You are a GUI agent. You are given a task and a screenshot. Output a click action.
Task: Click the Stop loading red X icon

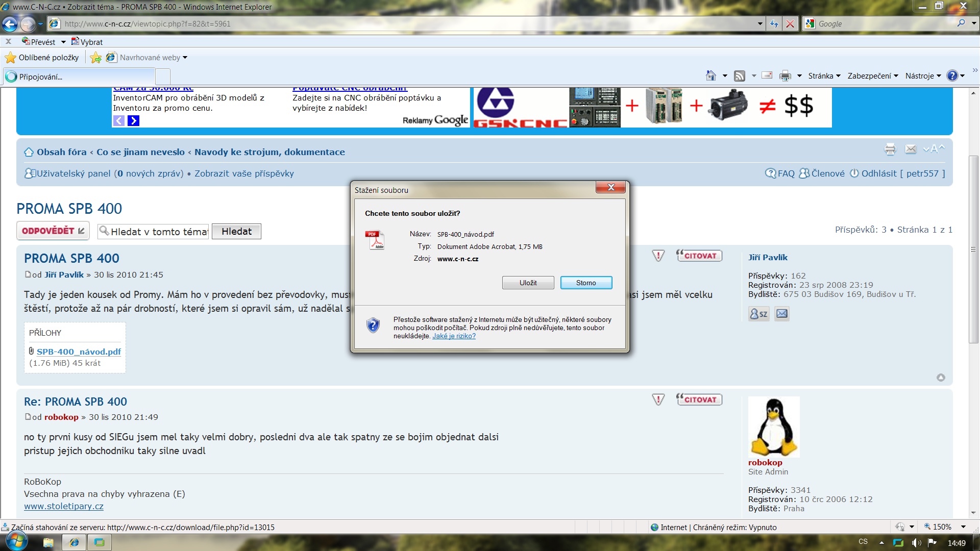click(790, 24)
